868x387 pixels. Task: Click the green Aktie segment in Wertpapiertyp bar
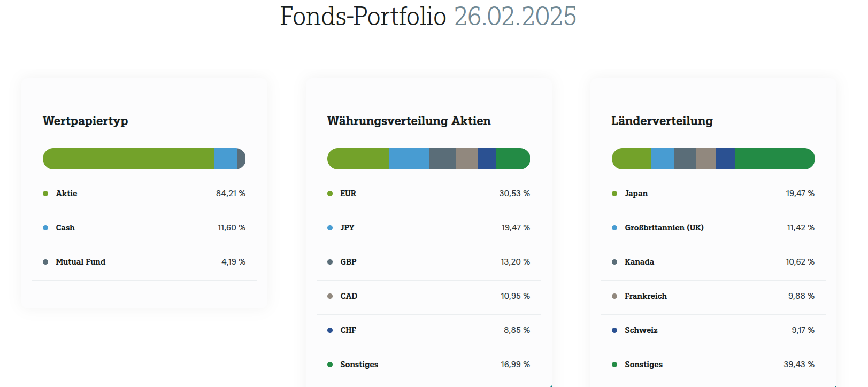click(128, 159)
